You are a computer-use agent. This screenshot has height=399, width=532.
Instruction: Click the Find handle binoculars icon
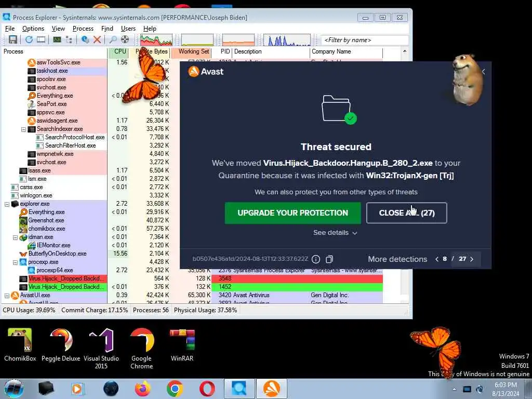pyautogui.click(x=113, y=39)
